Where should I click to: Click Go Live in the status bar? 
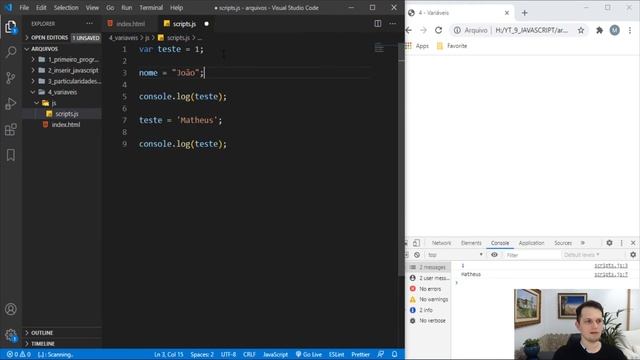pos(309,354)
